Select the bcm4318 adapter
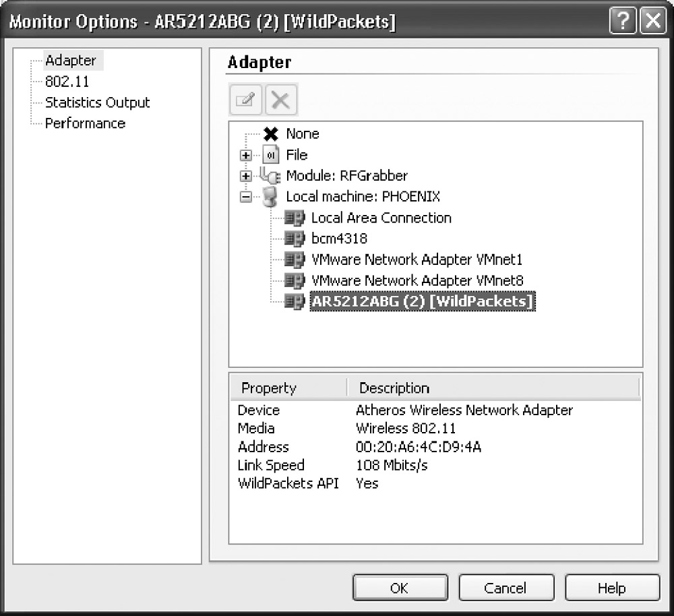674x616 pixels. click(x=339, y=239)
